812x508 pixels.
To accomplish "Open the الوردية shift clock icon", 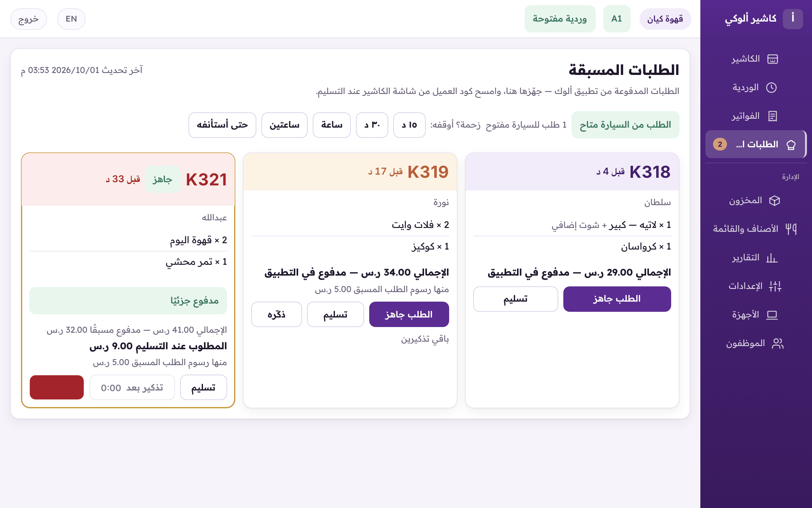I will [x=771, y=88].
